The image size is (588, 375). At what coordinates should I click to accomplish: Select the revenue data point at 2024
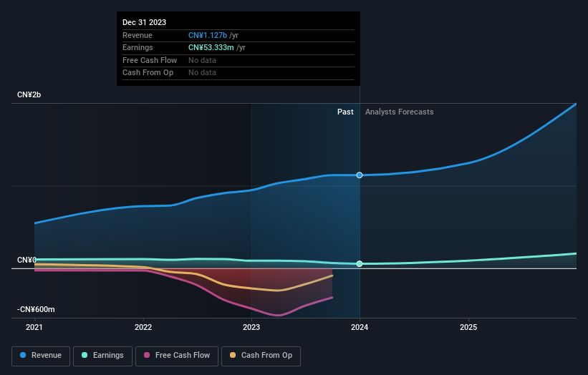(360, 175)
